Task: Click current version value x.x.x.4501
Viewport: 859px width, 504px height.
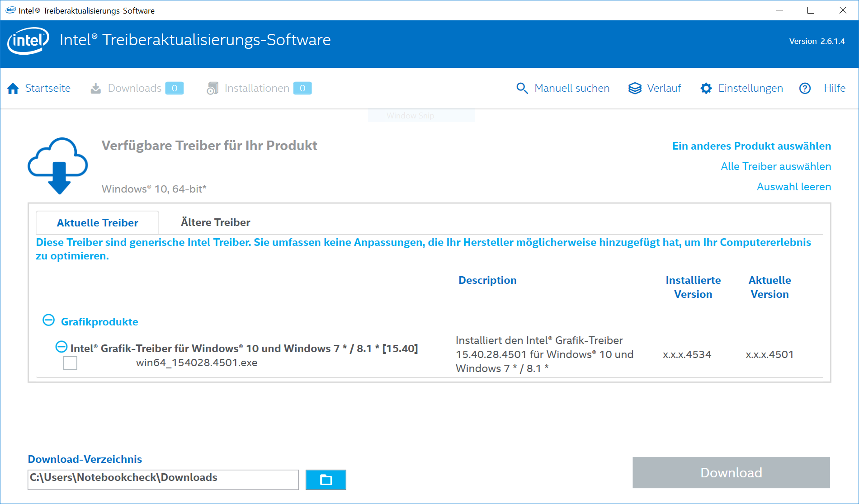Action: (x=769, y=354)
